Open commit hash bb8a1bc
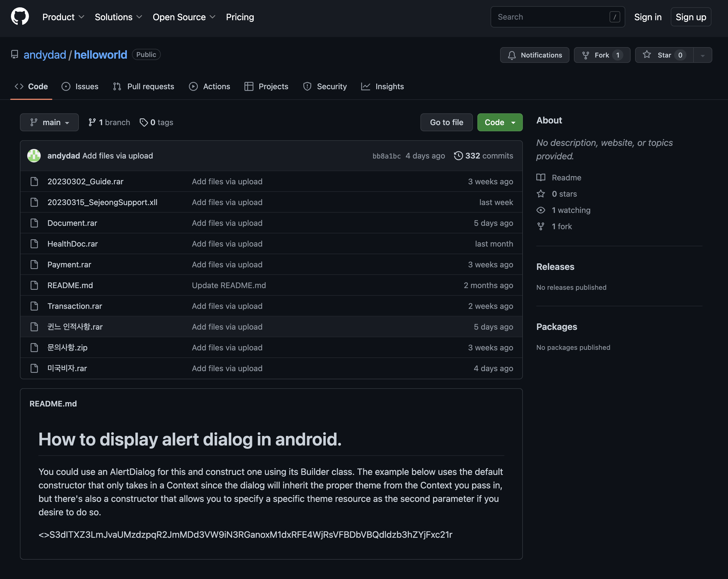The height and width of the screenshot is (579, 728). (387, 156)
